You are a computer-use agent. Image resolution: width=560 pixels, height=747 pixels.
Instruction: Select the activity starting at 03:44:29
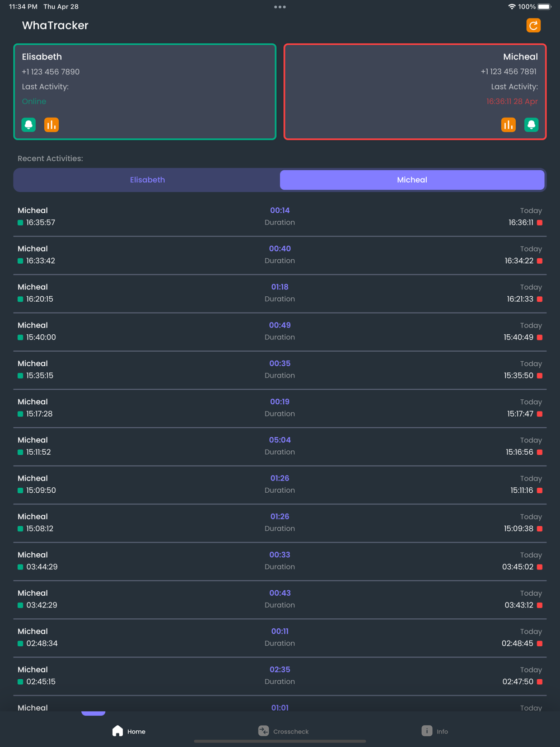(280, 561)
